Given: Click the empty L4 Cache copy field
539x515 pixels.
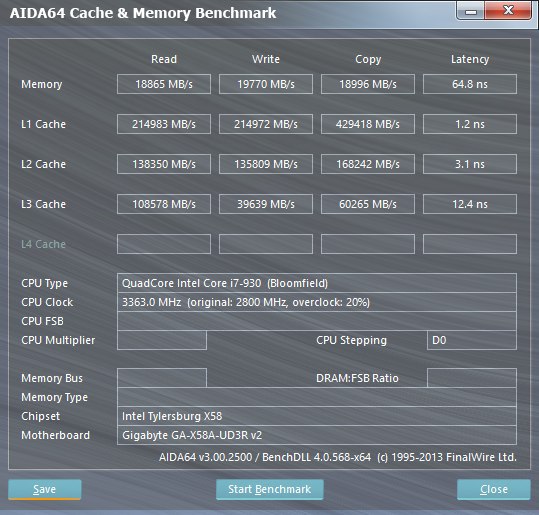Looking at the screenshot, I should point(368,244).
